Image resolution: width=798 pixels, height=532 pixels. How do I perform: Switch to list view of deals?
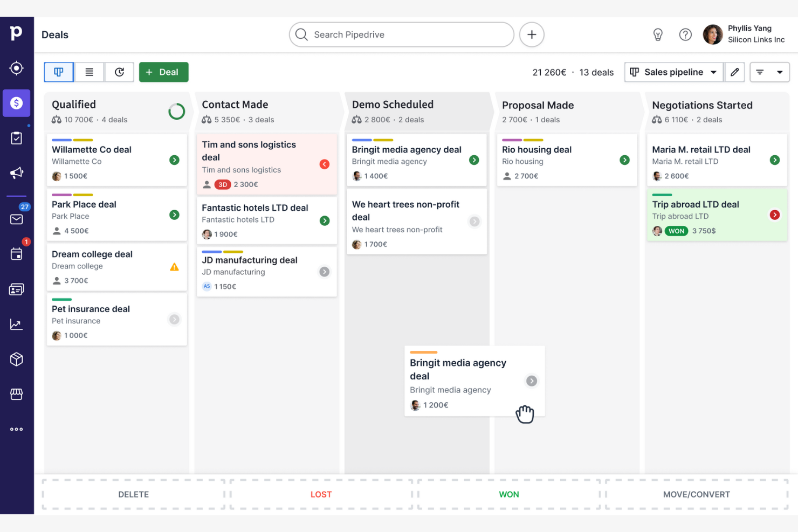[88, 72]
